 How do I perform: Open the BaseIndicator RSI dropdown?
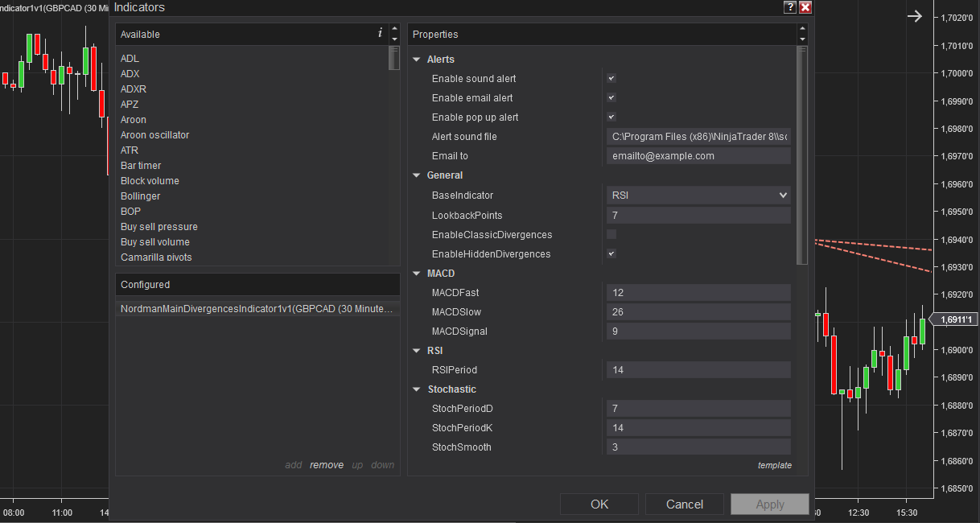[x=698, y=195]
